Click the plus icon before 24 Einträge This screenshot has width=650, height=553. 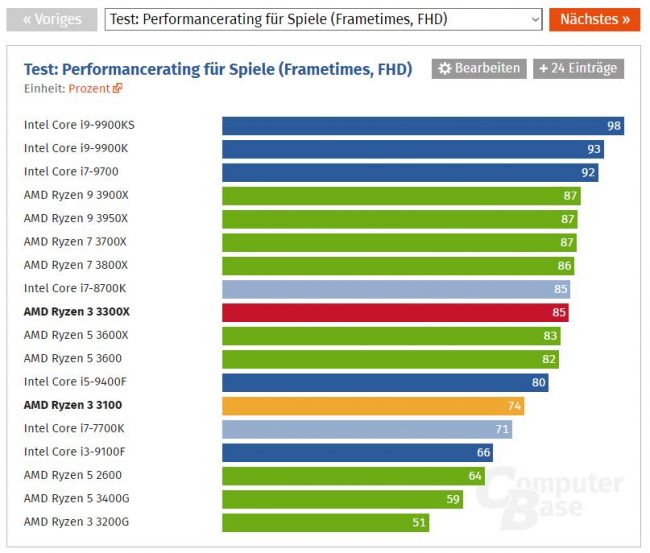(x=543, y=68)
